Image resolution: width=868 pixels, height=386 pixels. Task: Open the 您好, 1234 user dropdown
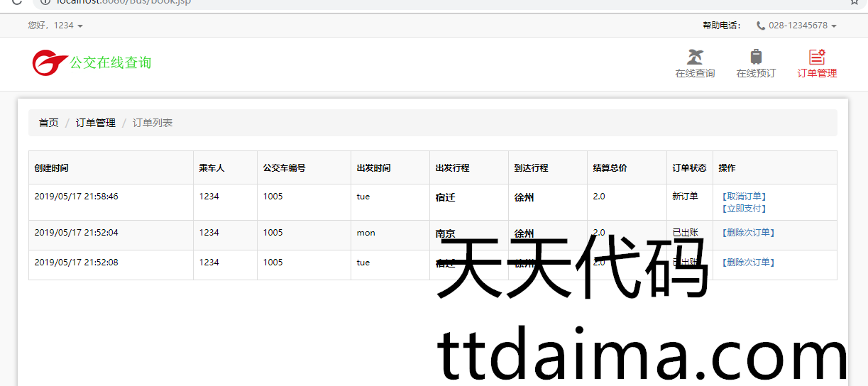tap(55, 26)
